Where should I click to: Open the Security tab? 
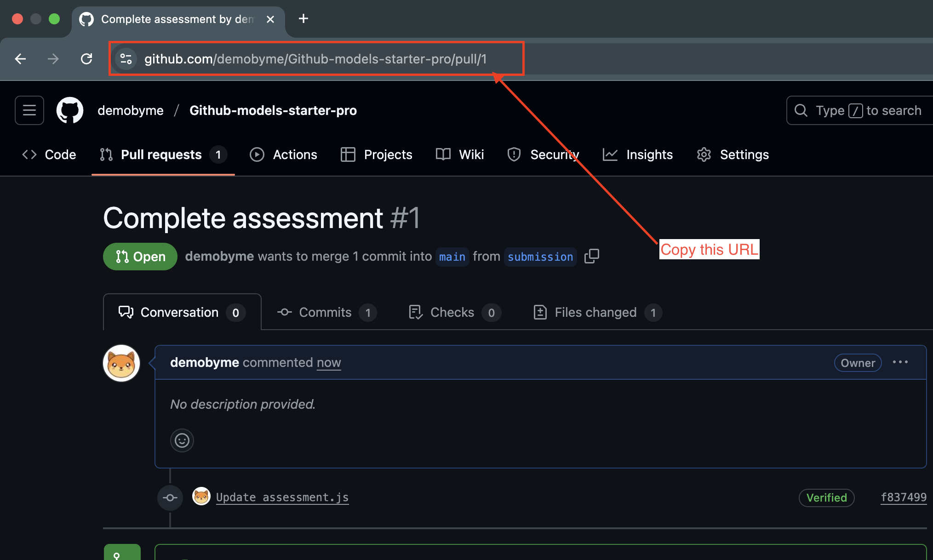coord(543,154)
